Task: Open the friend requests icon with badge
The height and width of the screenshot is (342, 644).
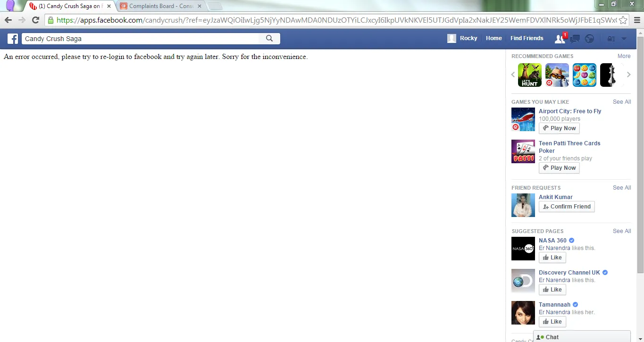Action: (560, 39)
